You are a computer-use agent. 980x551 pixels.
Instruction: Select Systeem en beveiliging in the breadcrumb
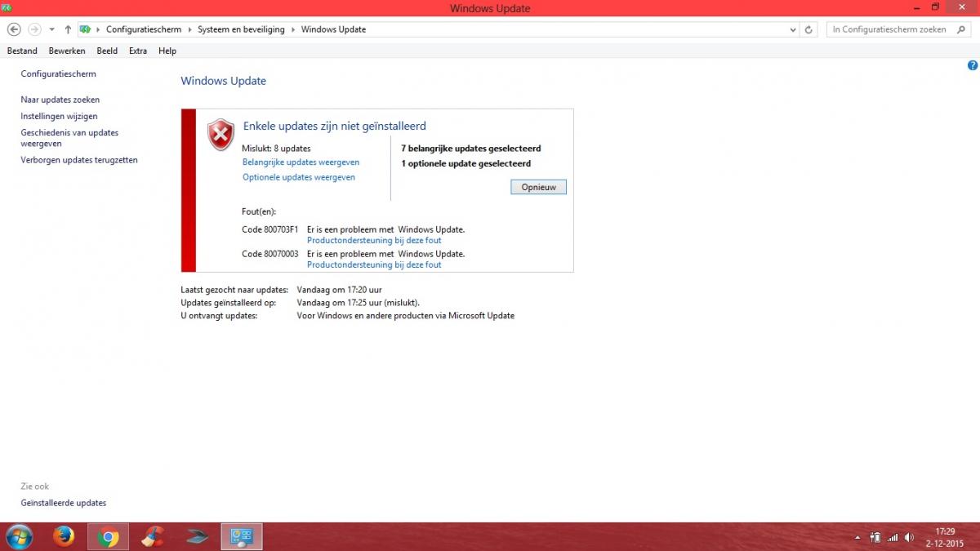tap(241, 29)
